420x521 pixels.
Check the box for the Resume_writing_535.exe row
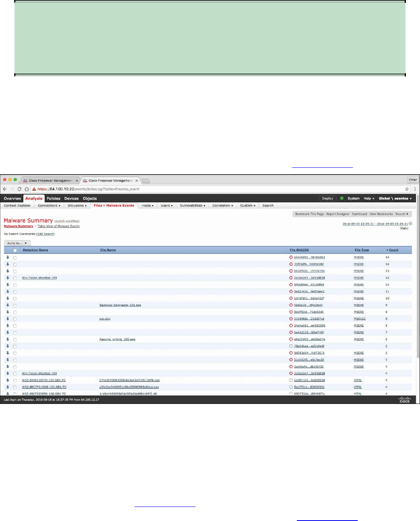coord(15,340)
